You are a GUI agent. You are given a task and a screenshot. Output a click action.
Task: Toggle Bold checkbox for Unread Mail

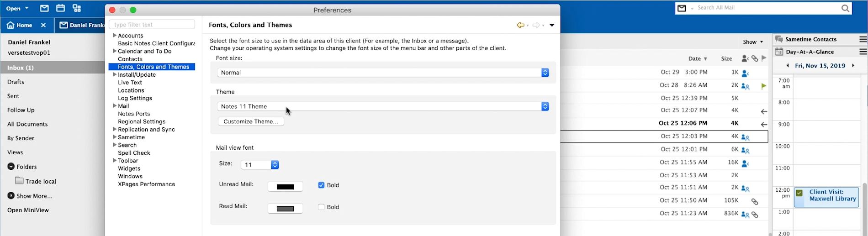[x=321, y=185]
